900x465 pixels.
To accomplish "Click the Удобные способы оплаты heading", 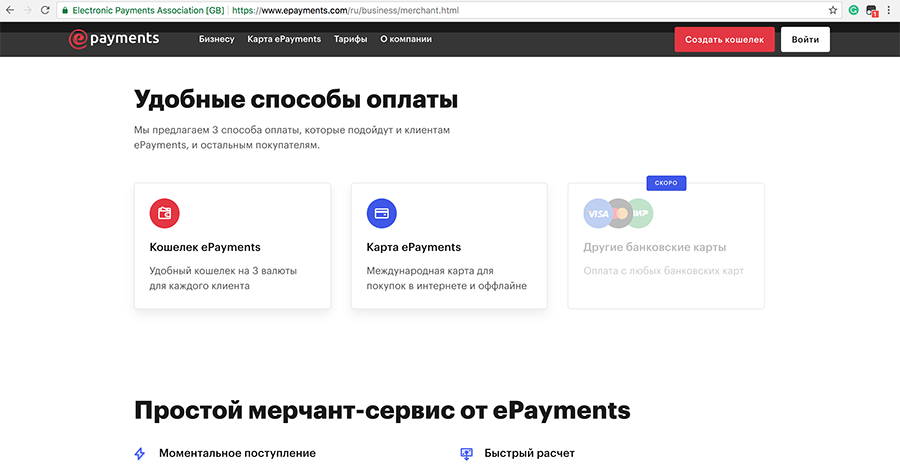I will click(x=296, y=99).
